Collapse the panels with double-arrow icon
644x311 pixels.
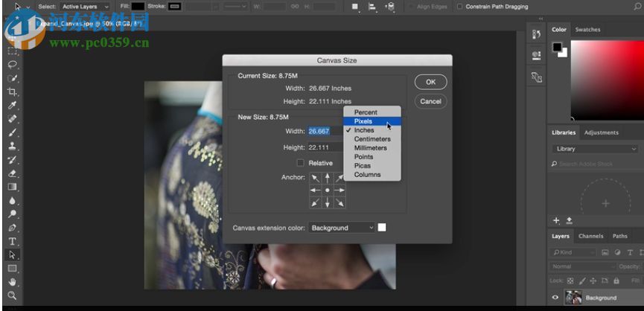coord(541,19)
